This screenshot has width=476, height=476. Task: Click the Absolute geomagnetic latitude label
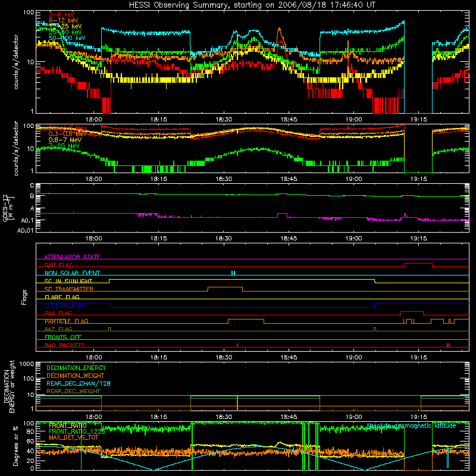point(411,425)
